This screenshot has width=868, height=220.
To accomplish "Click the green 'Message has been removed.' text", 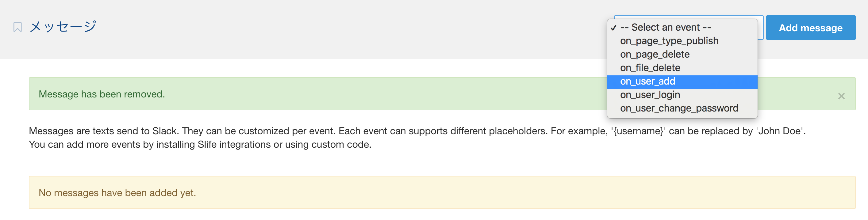I will tap(102, 94).
